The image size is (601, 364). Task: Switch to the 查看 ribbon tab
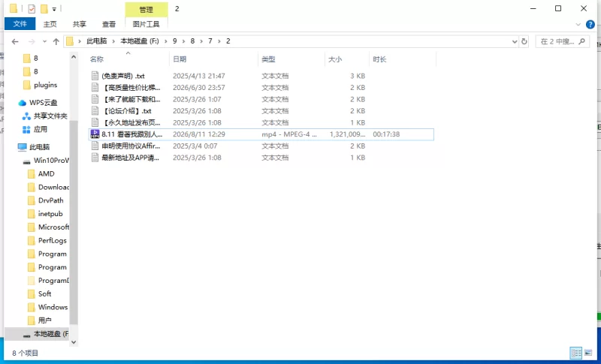coord(109,24)
